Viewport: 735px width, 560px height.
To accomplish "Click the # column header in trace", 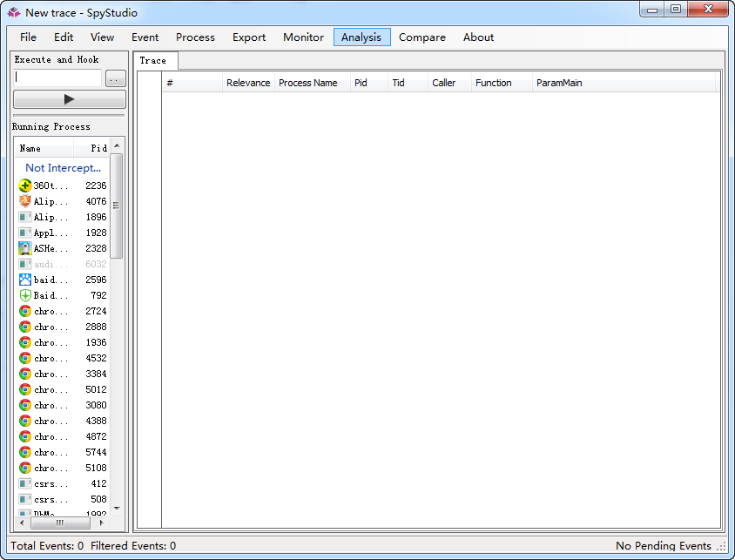I will [x=192, y=83].
